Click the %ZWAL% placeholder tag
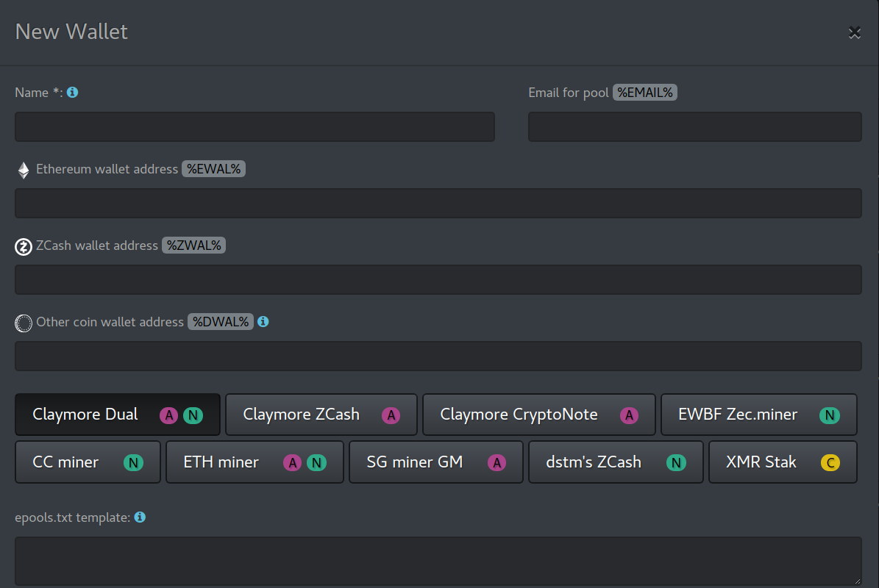This screenshot has height=588, width=879. (194, 245)
